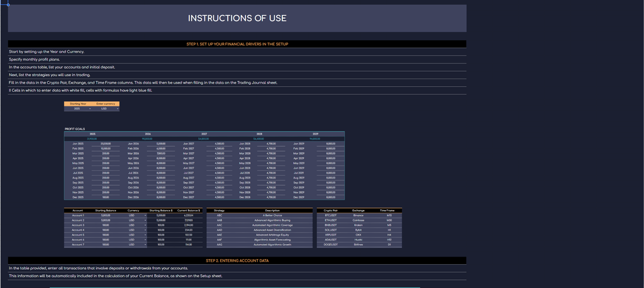Click the Jan 2025 profit goal value cell
The image size is (644, 288).
tap(106, 144)
